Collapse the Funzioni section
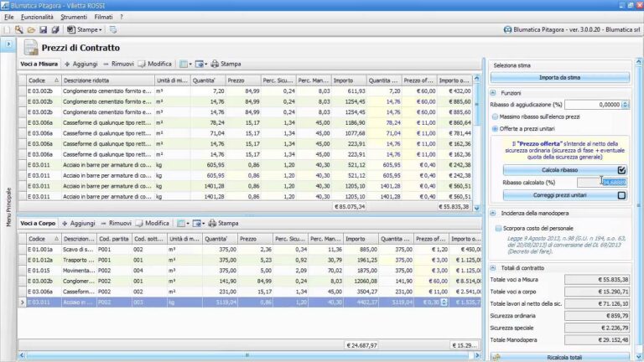The height and width of the screenshot is (362, 644). point(493,93)
